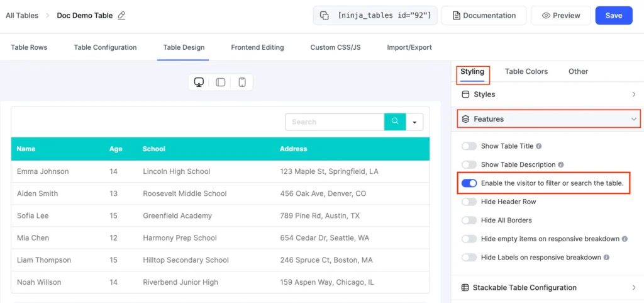The height and width of the screenshot is (303, 644).
Task: Toggle Hide Header Row switch
Action: 469,202
